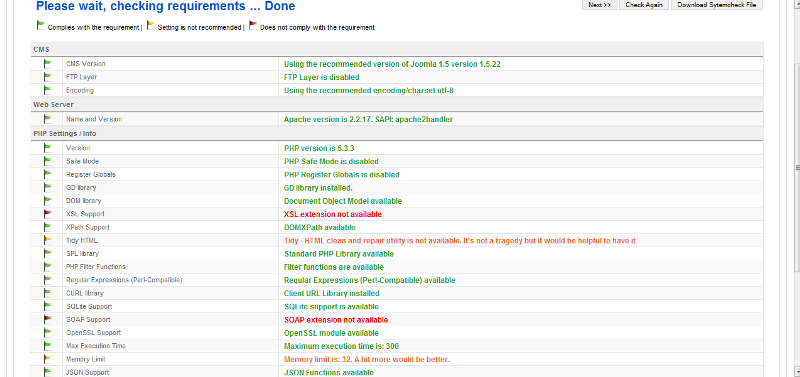
Task: Click the 'CMS' section header
Action: click(41, 49)
